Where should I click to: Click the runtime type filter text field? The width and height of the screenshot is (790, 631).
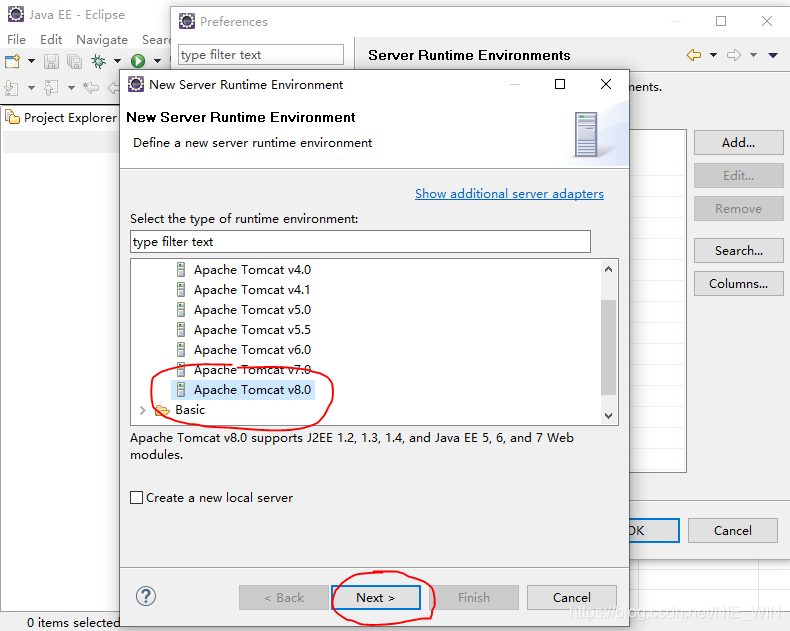pyautogui.click(x=360, y=242)
